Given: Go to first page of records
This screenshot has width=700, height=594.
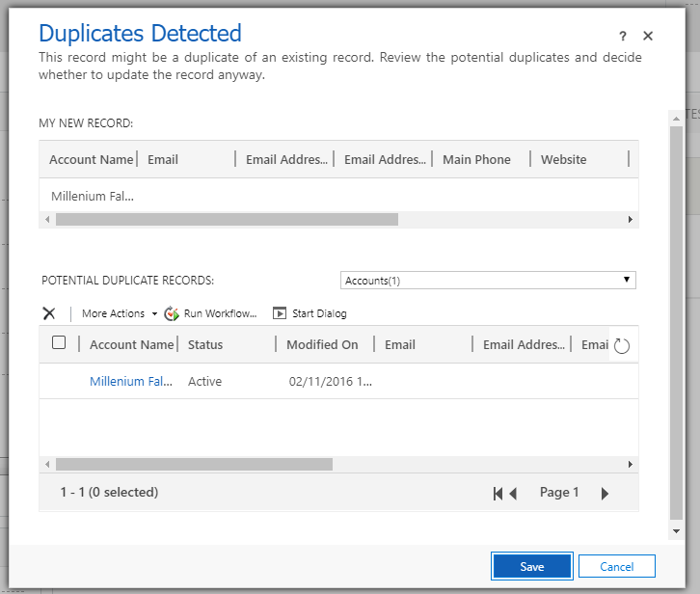Looking at the screenshot, I should 498,494.
